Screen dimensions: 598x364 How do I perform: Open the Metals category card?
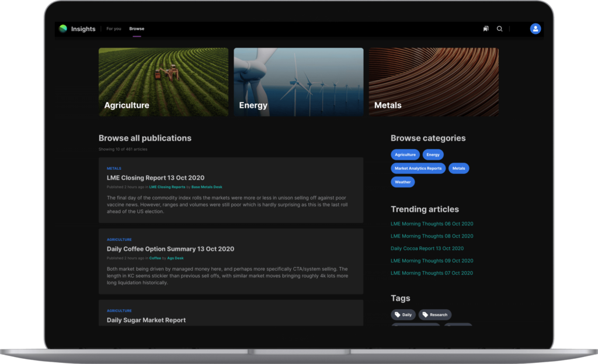click(433, 82)
